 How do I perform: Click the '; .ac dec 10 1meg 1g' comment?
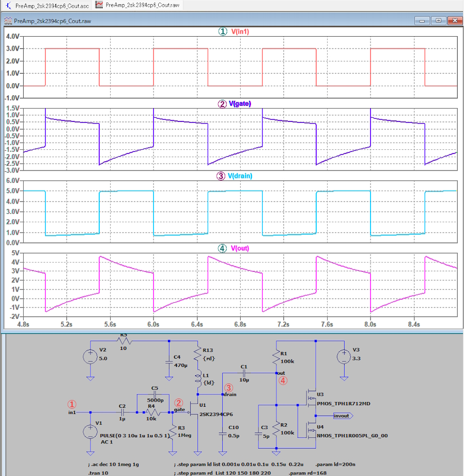114,465
